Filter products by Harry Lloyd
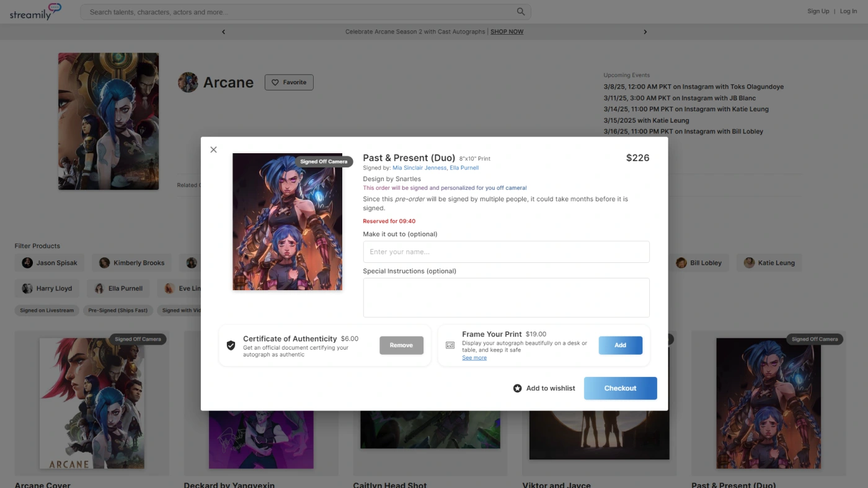 tap(46, 288)
